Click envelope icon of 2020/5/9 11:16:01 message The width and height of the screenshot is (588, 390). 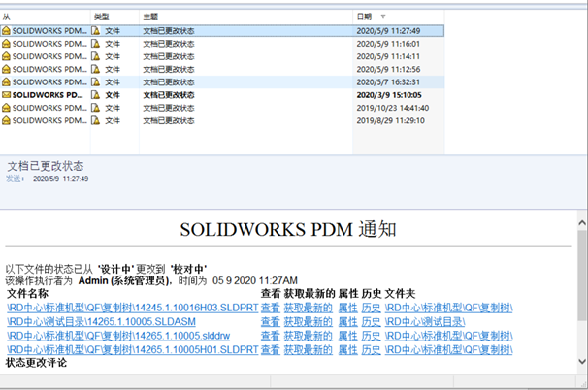[7, 44]
